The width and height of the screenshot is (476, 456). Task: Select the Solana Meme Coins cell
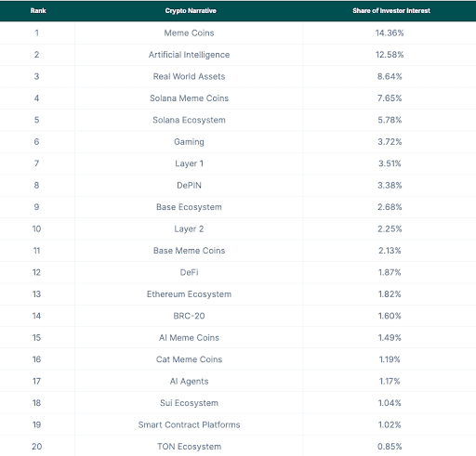189,98
